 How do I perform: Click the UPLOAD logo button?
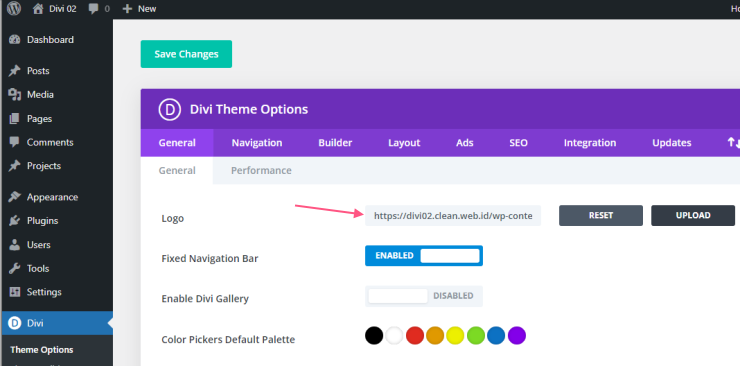[x=693, y=216]
